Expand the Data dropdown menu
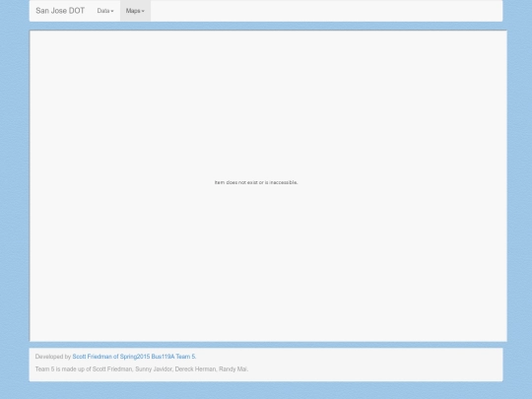Image resolution: width=532 pixels, height=399 pixels. click(105, 11)
